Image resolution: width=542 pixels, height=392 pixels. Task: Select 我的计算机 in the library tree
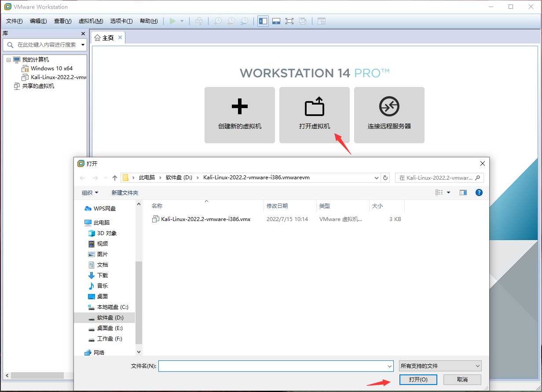(36, 60)
